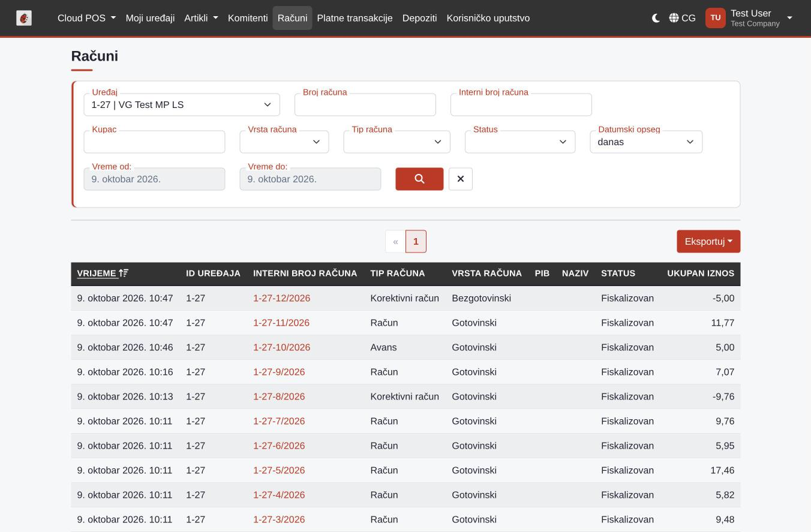The width and height of the screenshot is (811, 532).
Task: Click the UKUPAN IZNOS column header
Action: (x=701, y=273)
